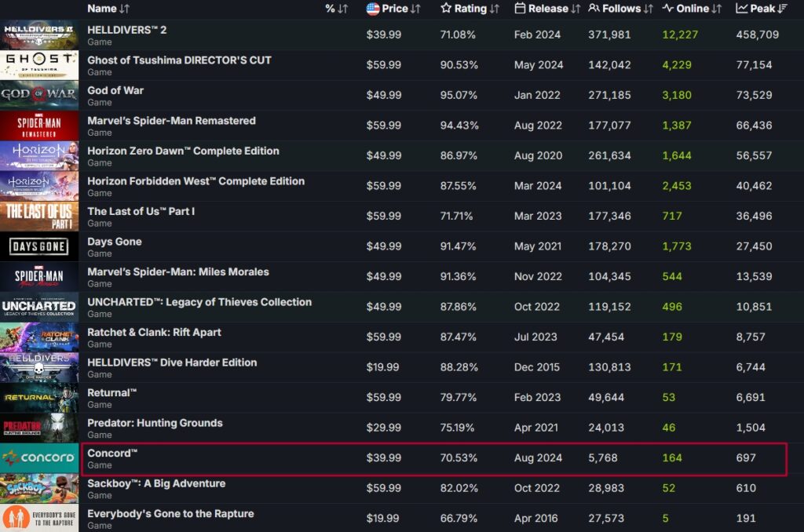Click the chart icon beside Peak

click(741, 9)
